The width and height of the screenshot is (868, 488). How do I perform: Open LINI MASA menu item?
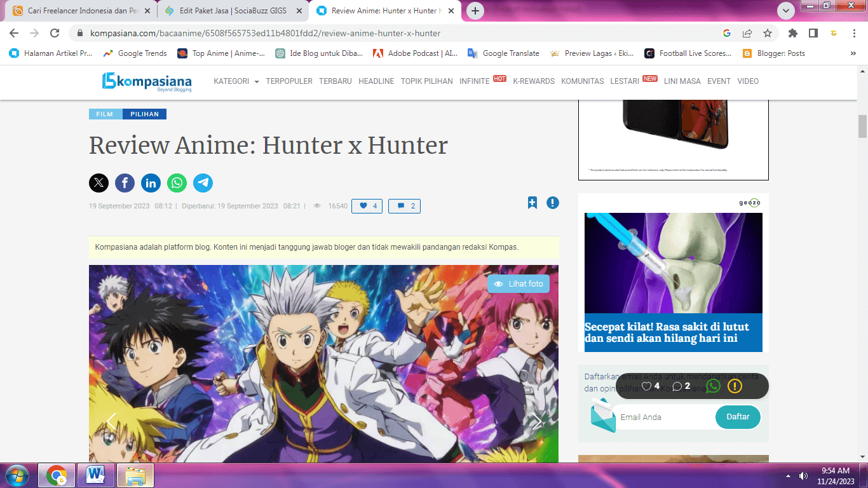point(682,81)
